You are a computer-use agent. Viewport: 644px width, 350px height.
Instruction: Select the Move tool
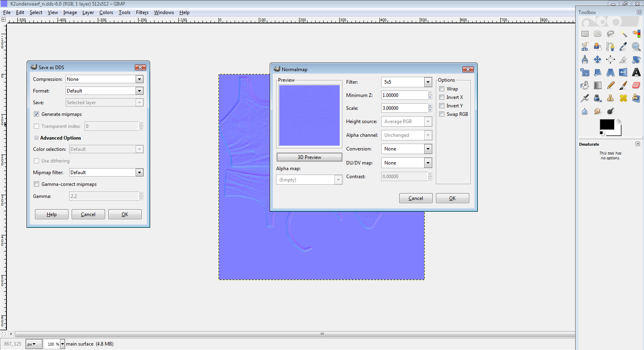(x=598, y=60)
